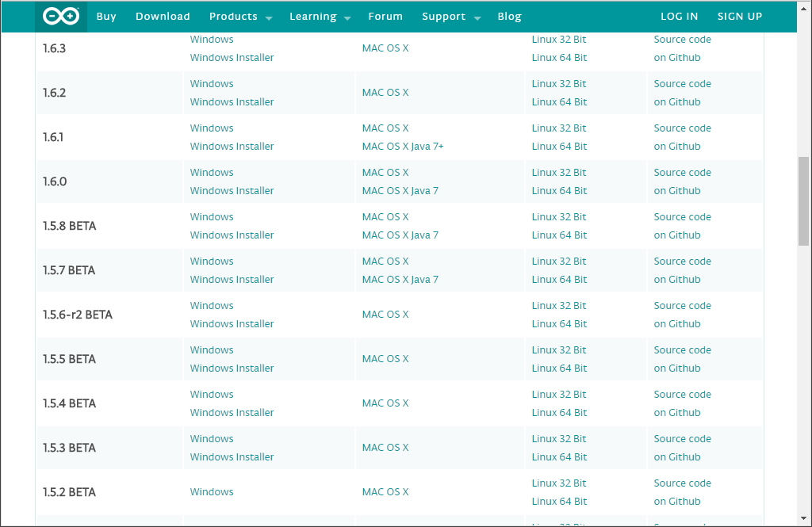Expand the Products dropdown arrow
This screenshot has width=812, height=527.
(x=269, y=18)
